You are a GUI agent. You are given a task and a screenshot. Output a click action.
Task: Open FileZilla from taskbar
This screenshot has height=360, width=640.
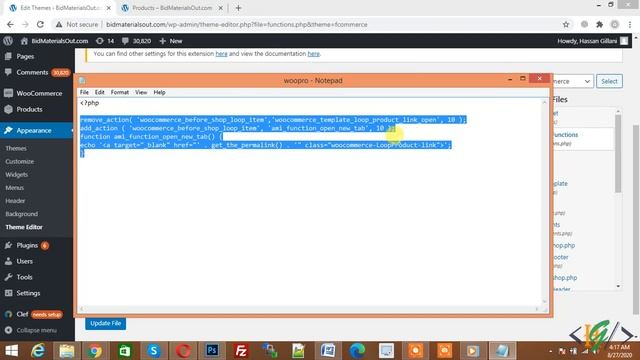(x=241, y=351)
